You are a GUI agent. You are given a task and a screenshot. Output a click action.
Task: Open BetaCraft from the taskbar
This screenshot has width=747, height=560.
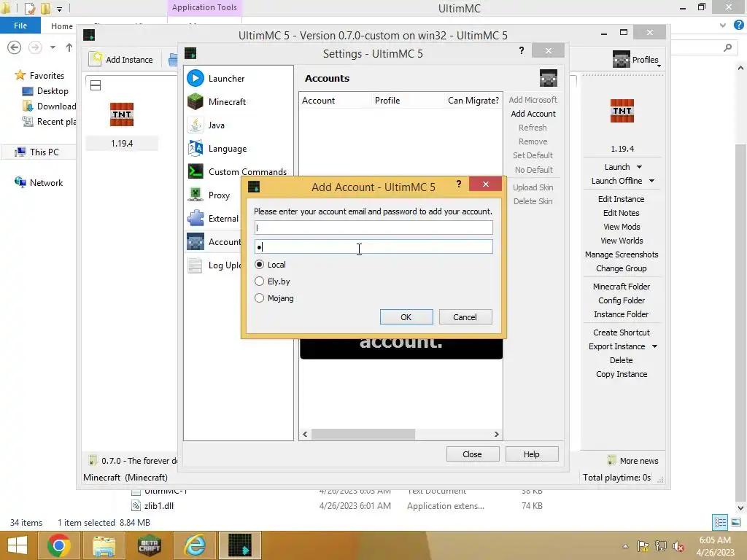click(149, 545)
